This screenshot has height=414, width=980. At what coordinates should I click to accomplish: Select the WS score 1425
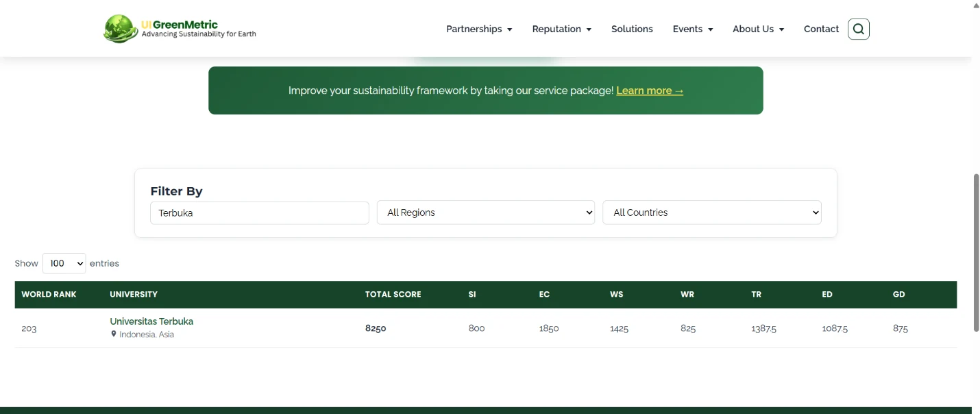[620, 328]
